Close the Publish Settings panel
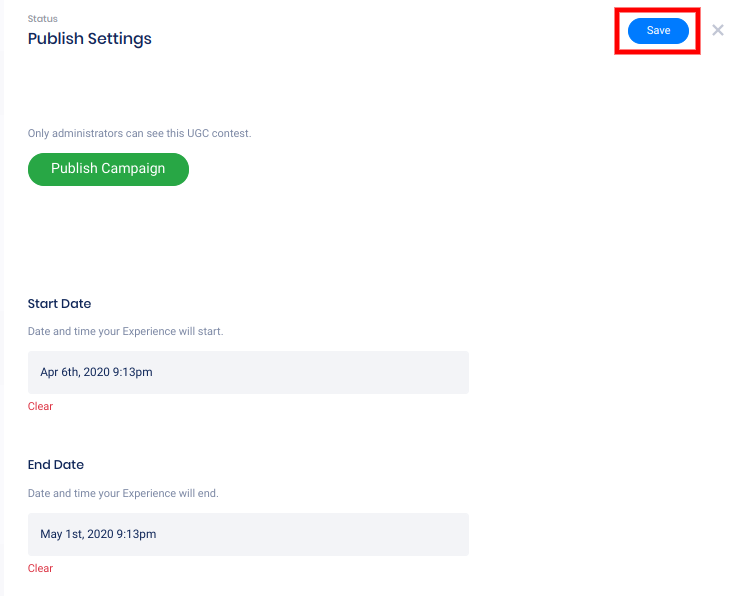 (718, 30)
